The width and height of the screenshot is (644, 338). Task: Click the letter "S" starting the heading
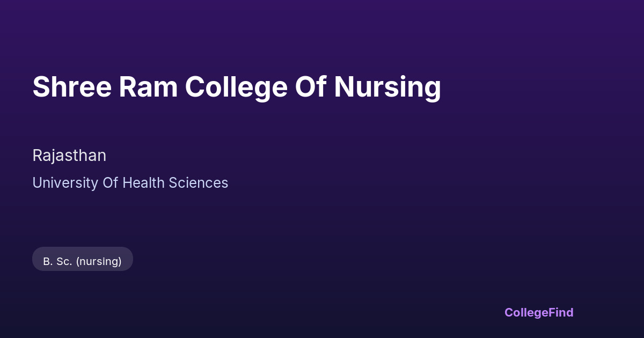click(39, 87)
